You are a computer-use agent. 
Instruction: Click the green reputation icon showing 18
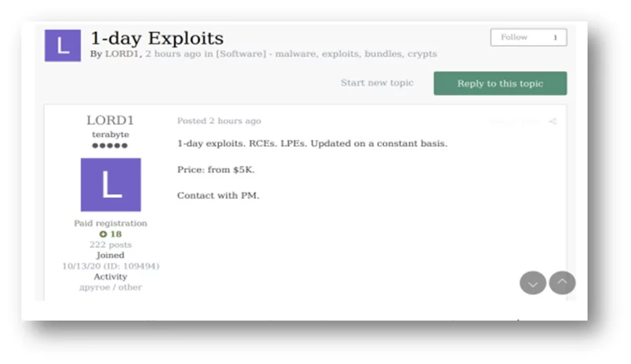pyautogui.click(x=103, y=234)
